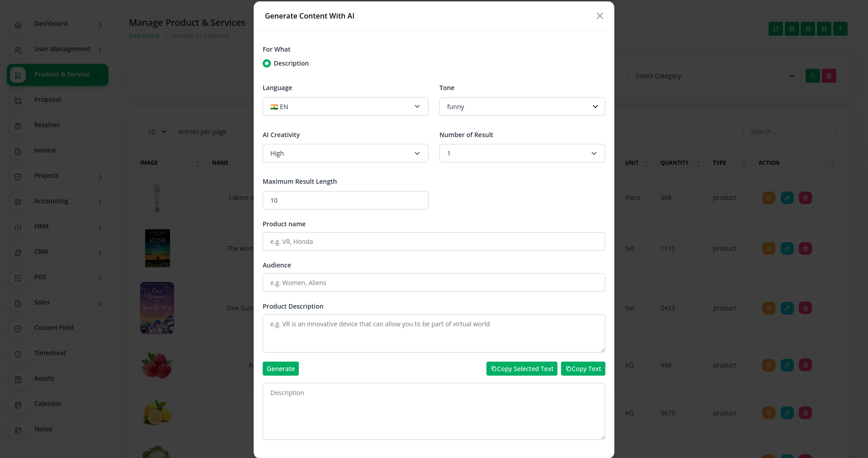Open the Language dropdown showing EN
The width and height of the screenshot is (868, 458).
coord(345,107)
